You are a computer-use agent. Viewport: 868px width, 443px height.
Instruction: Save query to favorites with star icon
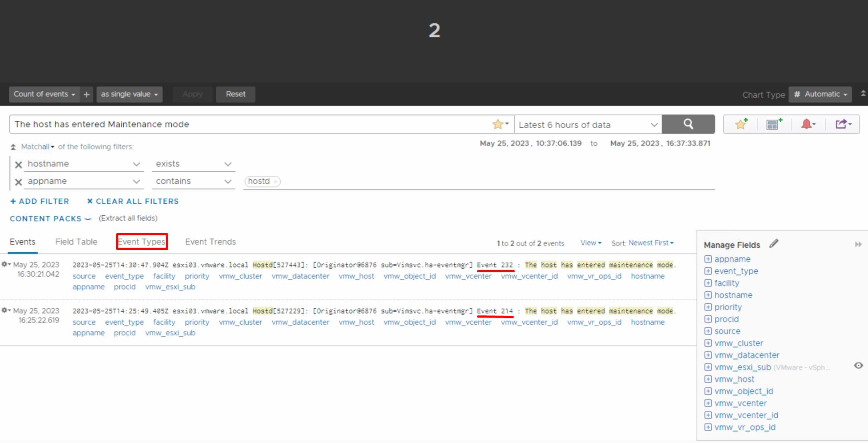pyautogui.click(x=740, y=124)
